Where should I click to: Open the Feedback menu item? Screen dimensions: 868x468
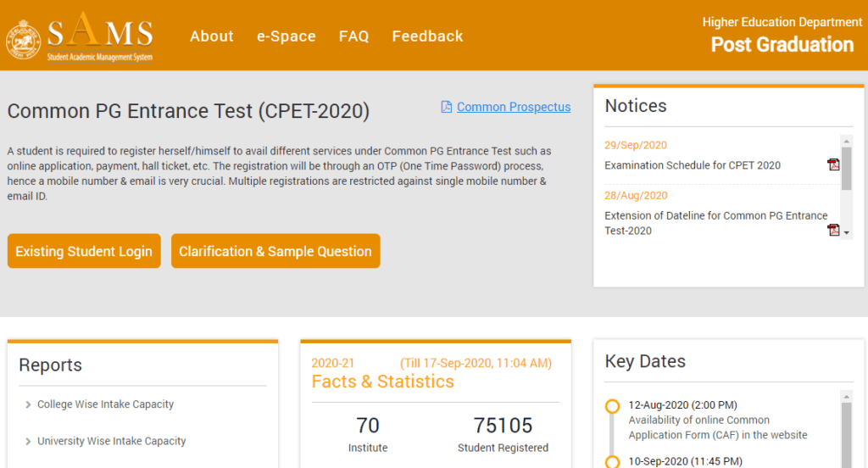(427, 36)
